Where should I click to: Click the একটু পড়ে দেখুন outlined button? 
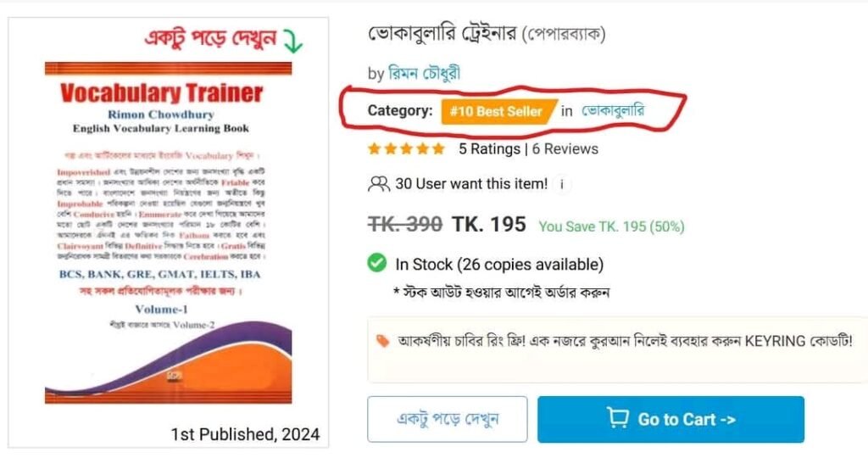click(x=448, y=419)
